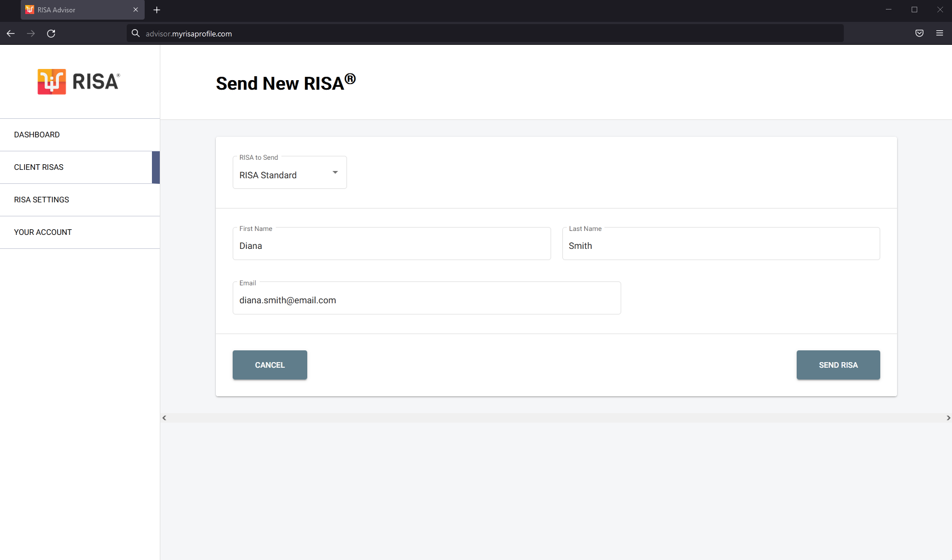Click the RISA Standard dropdown arrow
The height and width of the screenshot is (560, 952).
pos(335,173)
